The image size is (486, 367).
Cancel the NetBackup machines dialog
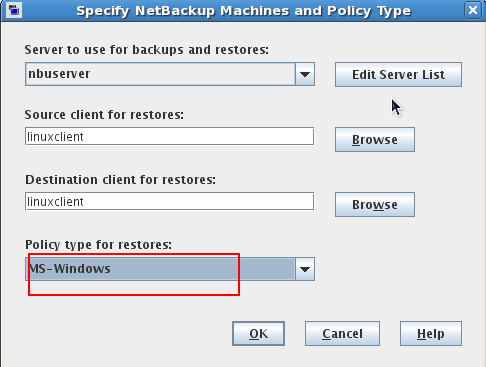coord(342,333)
